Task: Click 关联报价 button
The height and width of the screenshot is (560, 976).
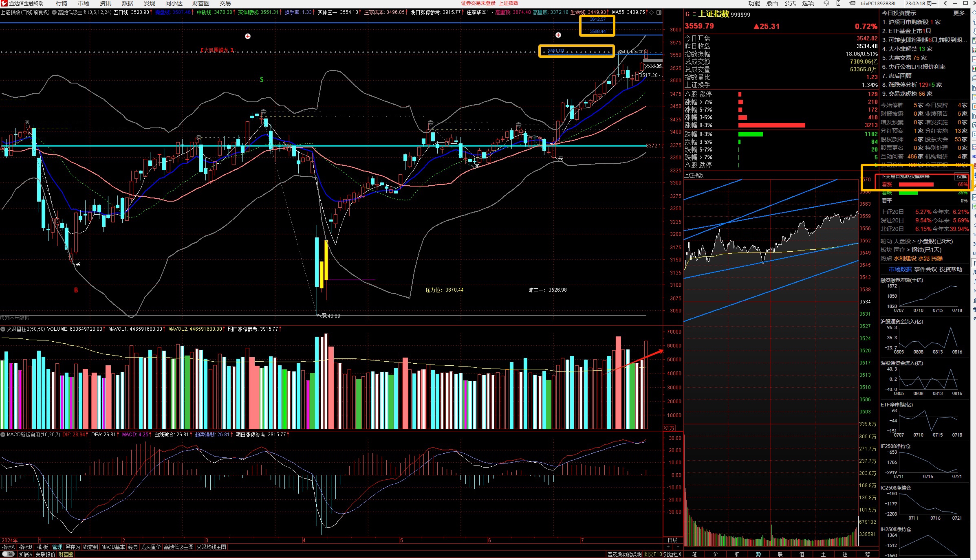Action: point(45,554)
